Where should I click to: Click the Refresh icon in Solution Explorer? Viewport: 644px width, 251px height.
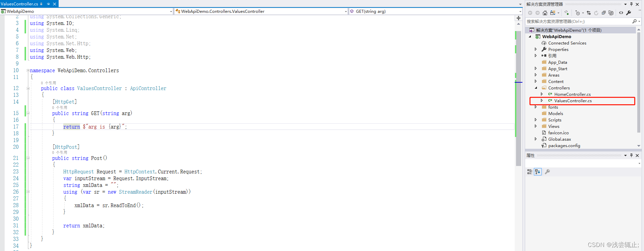click(x=596, y=13)
